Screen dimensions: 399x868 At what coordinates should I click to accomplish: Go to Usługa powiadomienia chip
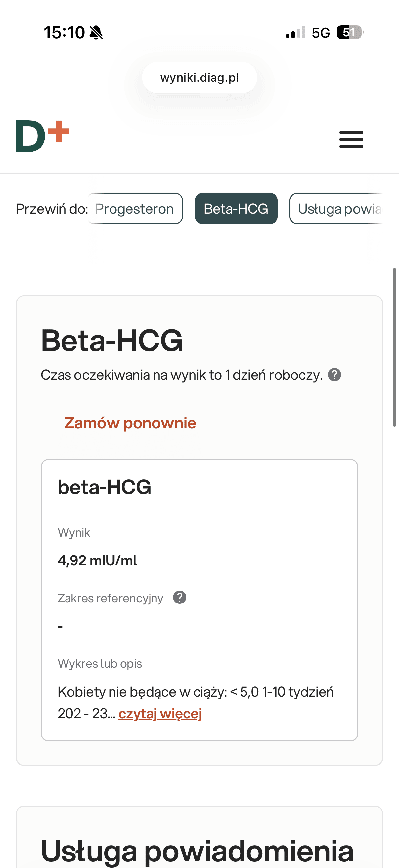point(337,209)
